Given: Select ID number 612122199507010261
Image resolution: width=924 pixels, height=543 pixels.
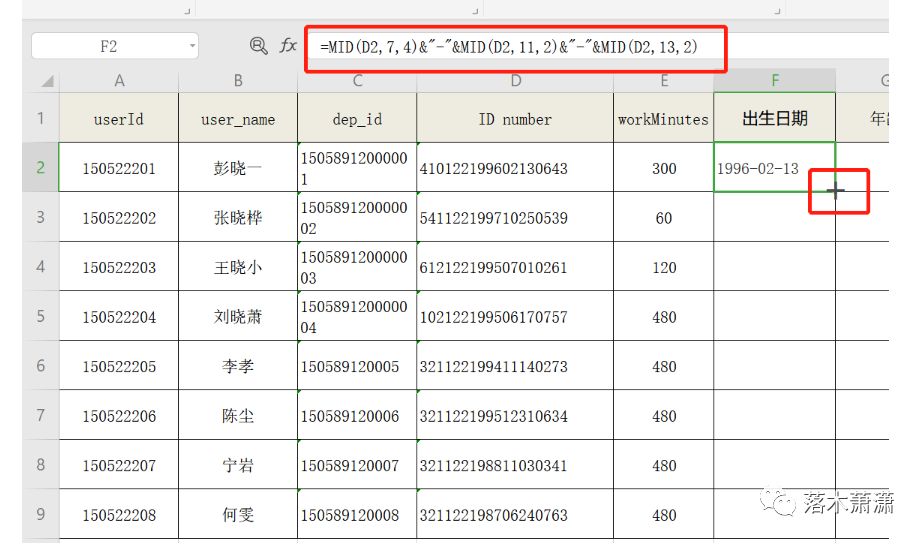Looking at the screenshot, I should [515, 267].
